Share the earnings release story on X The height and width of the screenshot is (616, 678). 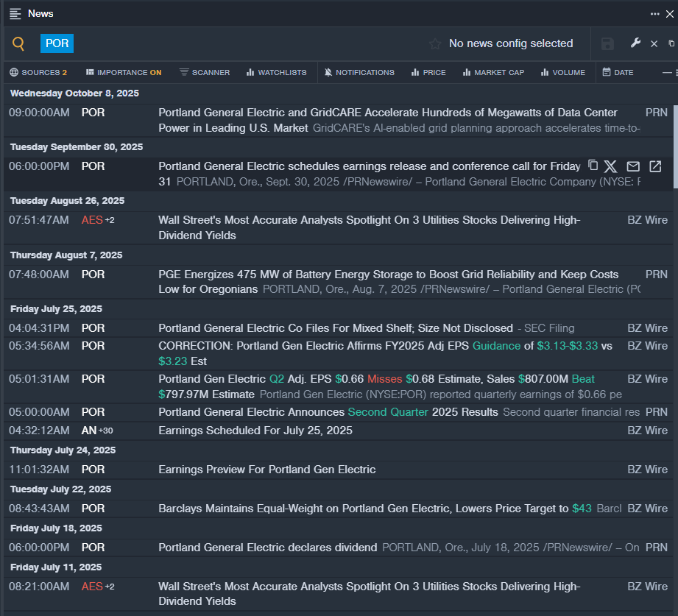click(x=610, y=166)
